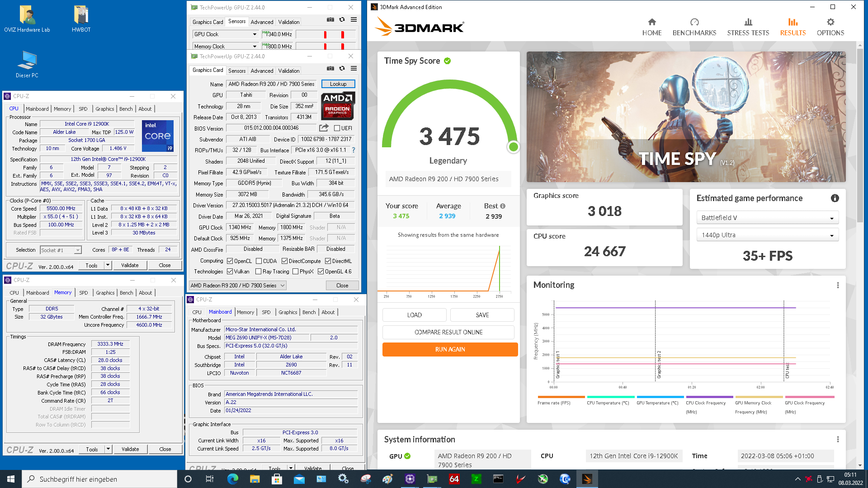Image resolution: width=868 pixels, height=488 pixels.
Task: Click the Bus Interface question mark in GPU-Z
Action: tap(354, 150)
